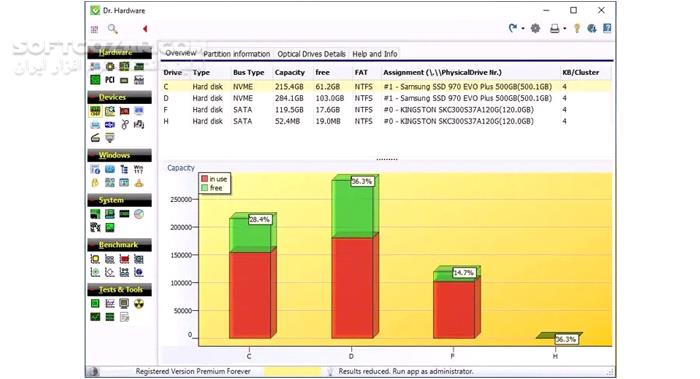Click the pie disc icon under System
This screenshot has width=700, height=379.
pos(139,214)
